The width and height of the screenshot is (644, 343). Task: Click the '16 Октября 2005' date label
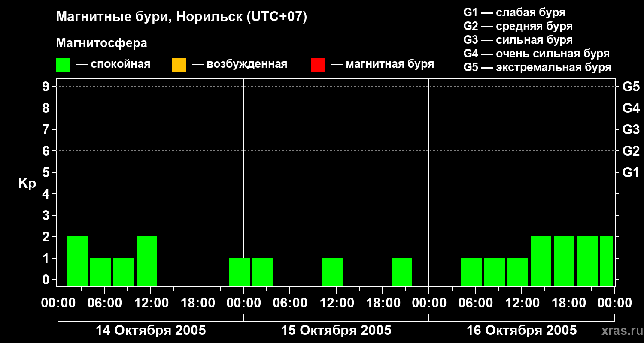[x=522, y=331]
